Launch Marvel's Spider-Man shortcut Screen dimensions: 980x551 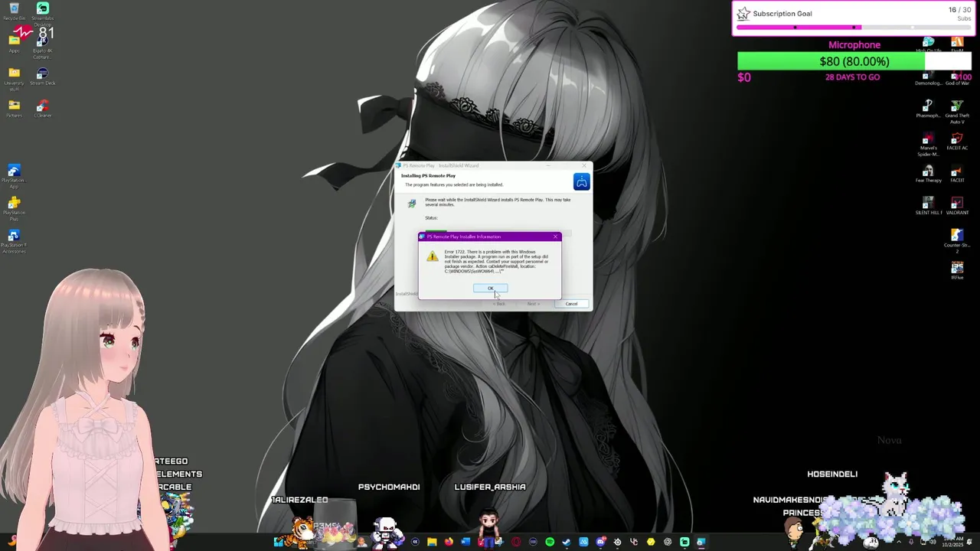click(x=928, y=142)
